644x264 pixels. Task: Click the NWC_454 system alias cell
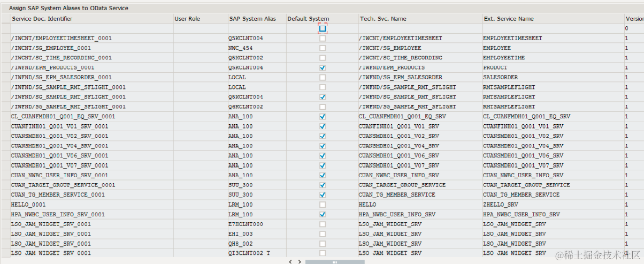pyautogui.click(x=257, y=48)
